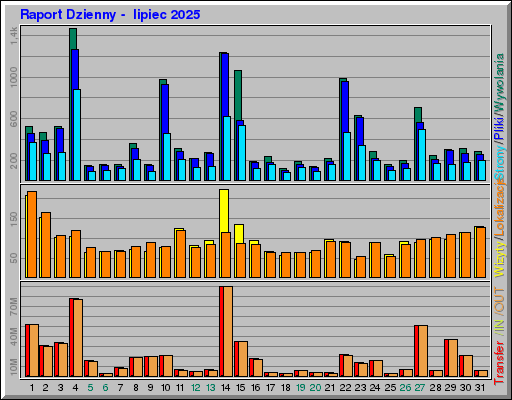Click the tall yellow visits bar on day 14
Viewport: 512px width, 400px height.
[x=224, y=211]
